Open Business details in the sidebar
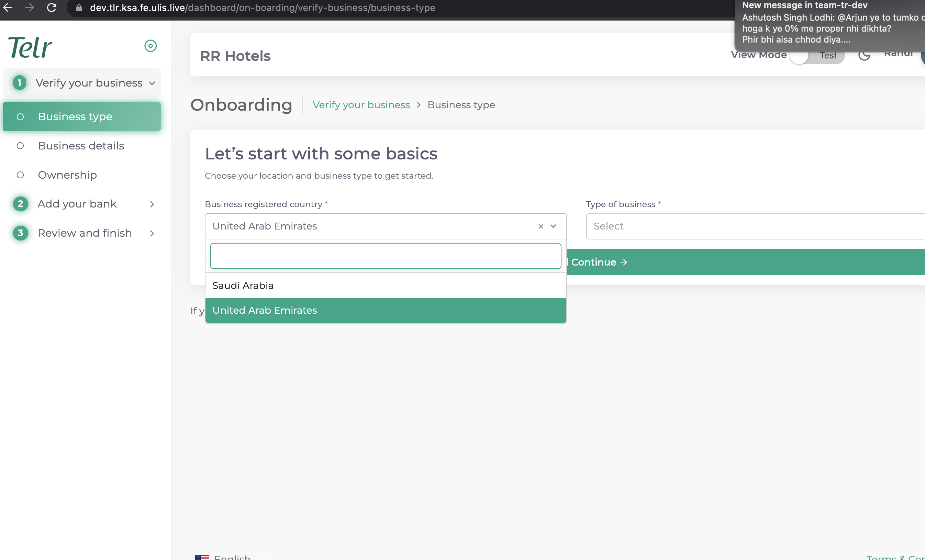 81,146
